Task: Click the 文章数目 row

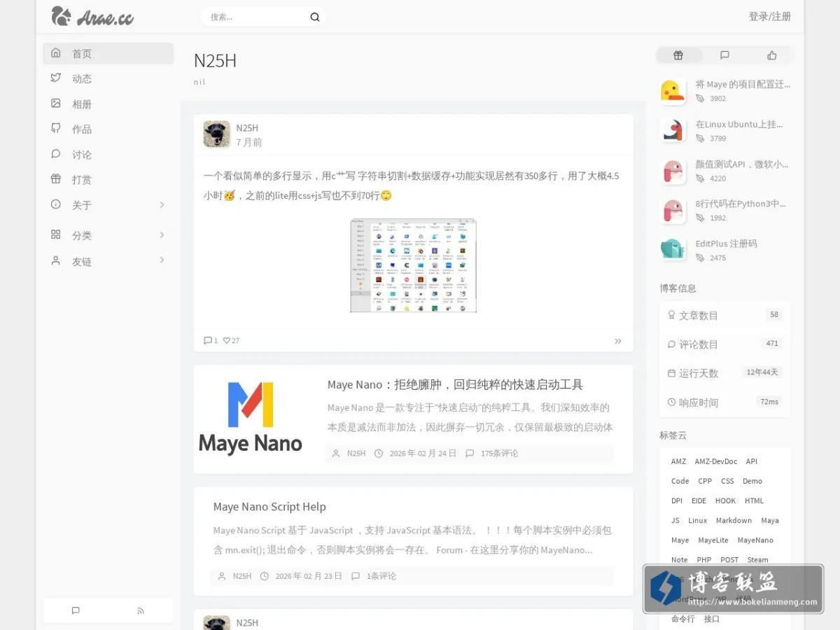Action: [725, 316]
